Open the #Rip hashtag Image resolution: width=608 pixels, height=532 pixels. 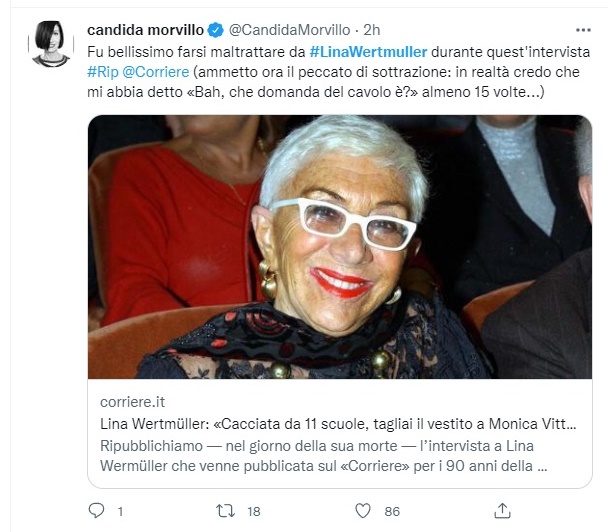coord(103,72)
